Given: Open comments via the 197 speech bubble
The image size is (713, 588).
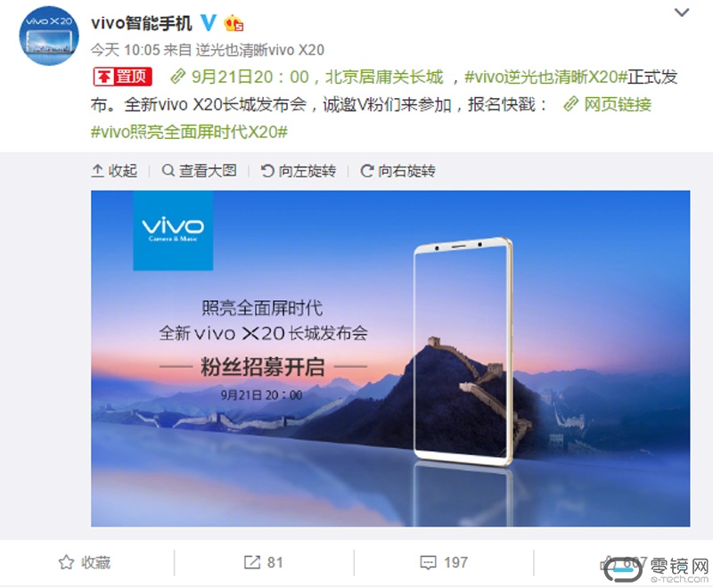Looking at the screenshot, I should pyautogui.click(x=443, y=562).
